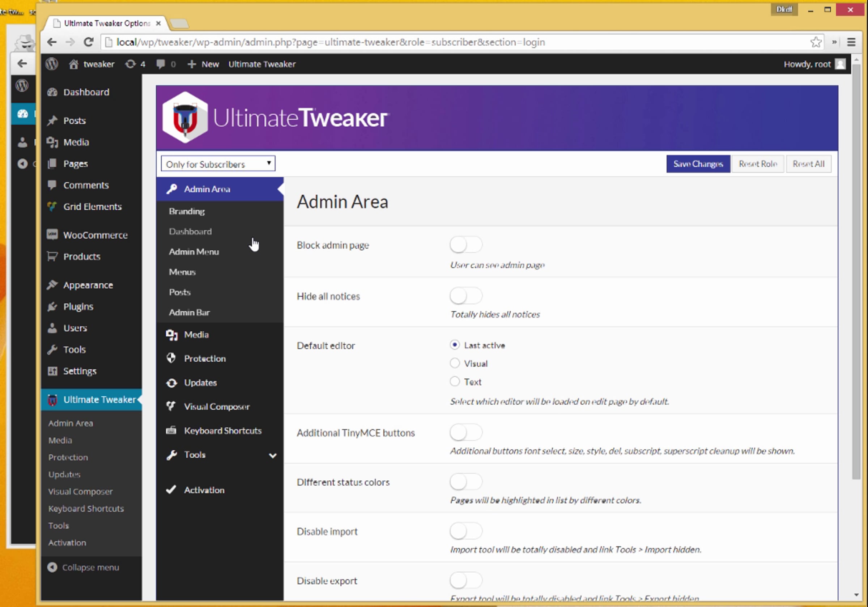Viewport: 868px width, 607px height.
Task: Click the Users icon in sidebar
Action: 52,328
